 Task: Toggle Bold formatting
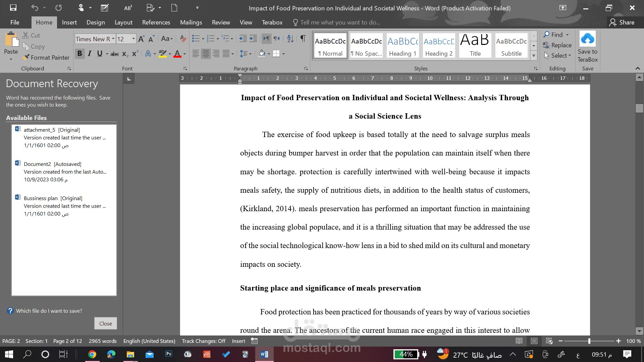click(79, 54)
